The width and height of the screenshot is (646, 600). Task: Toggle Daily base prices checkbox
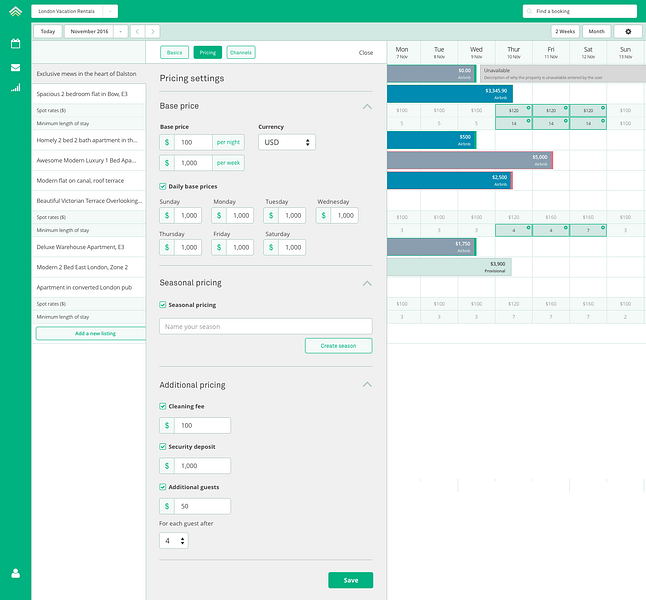[x=163, y=186]
